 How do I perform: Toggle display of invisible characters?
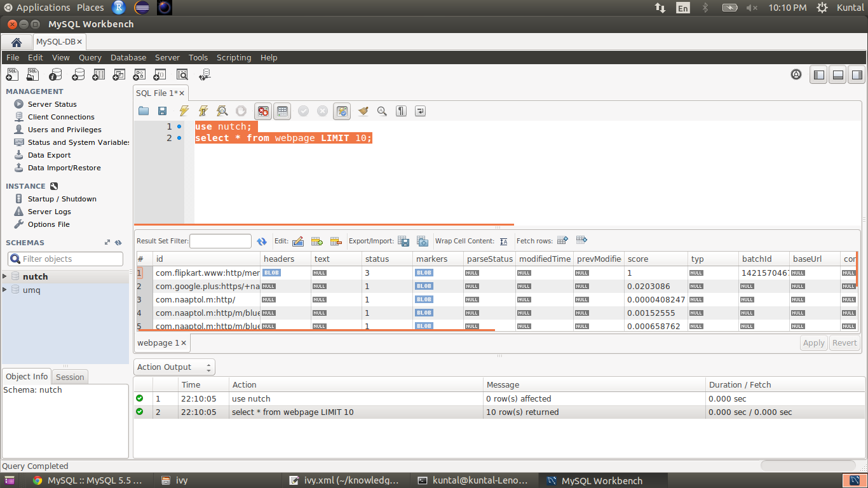[401, 111]
